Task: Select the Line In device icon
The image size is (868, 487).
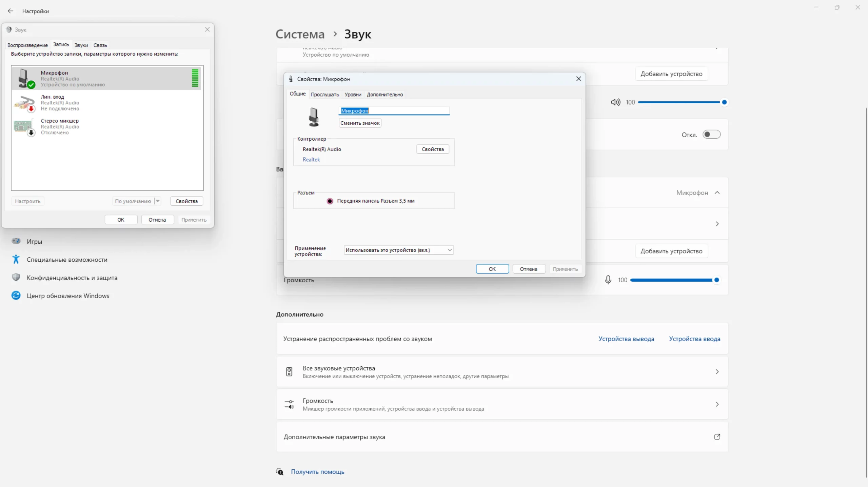Action: [x=24, y=102]
